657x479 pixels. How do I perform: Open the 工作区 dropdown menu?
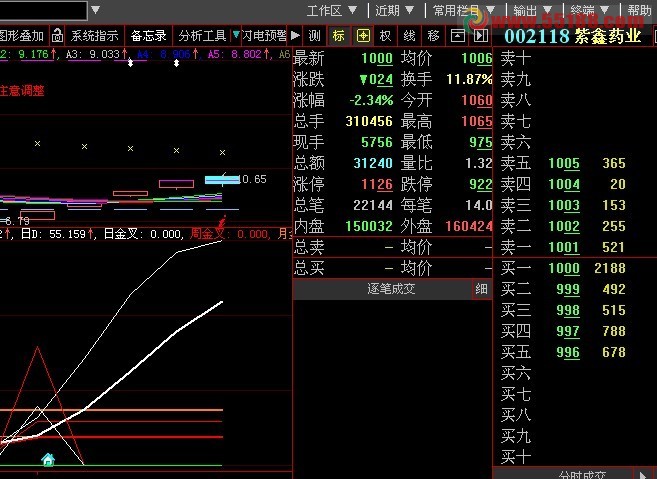332,10
